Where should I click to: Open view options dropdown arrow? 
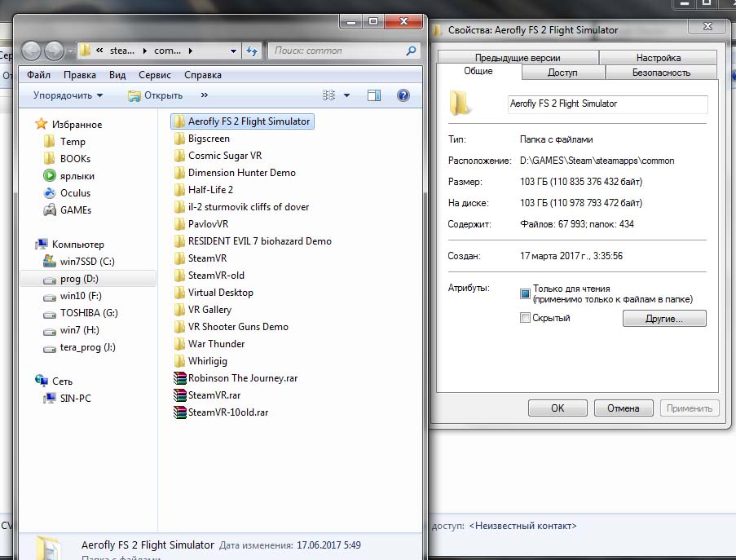[x=346, y=95]
